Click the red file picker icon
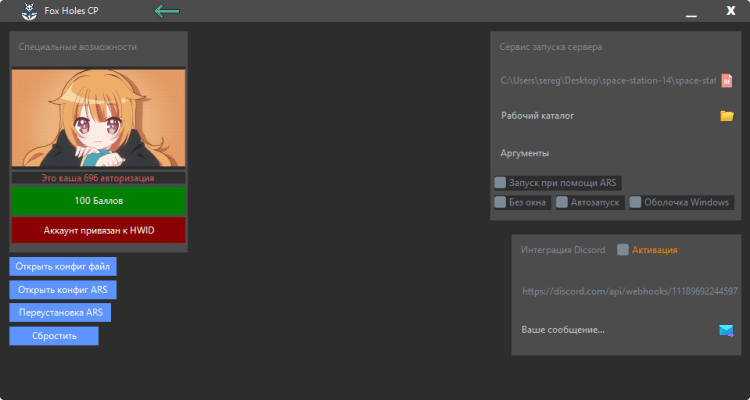Screen dimensions: 750x400 coord(727,80)
